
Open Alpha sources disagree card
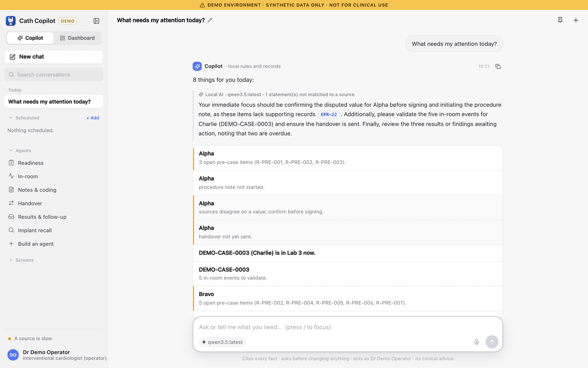348,208
